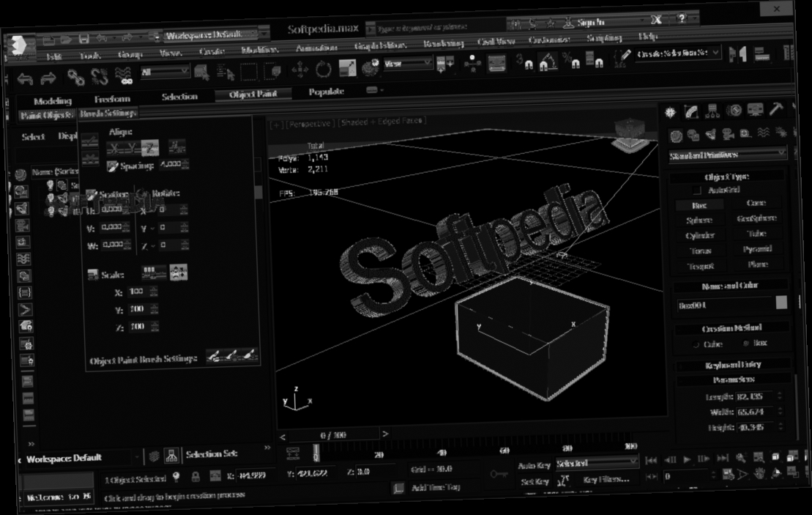The width and height of the screenshot is (812, 515).
Task: Click Go to End playback button
Action: (x=723, y=458)
